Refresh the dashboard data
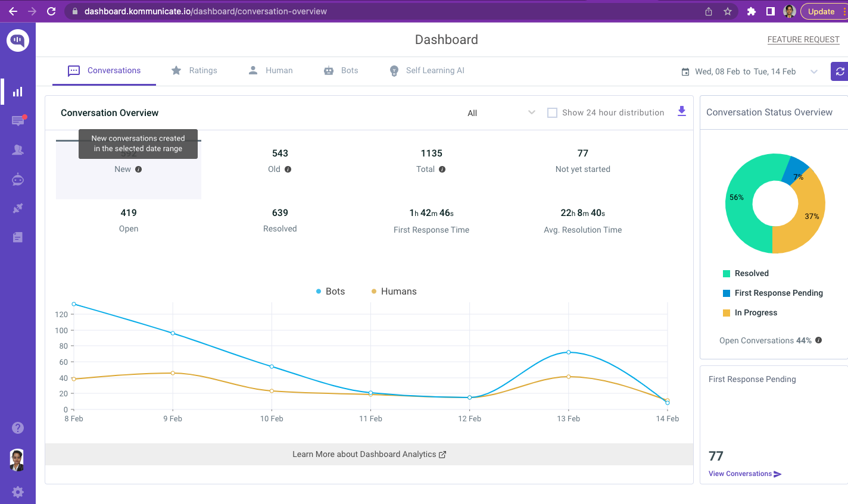The width and height of the screenshot is (848, 504). (x=840, y=71)
